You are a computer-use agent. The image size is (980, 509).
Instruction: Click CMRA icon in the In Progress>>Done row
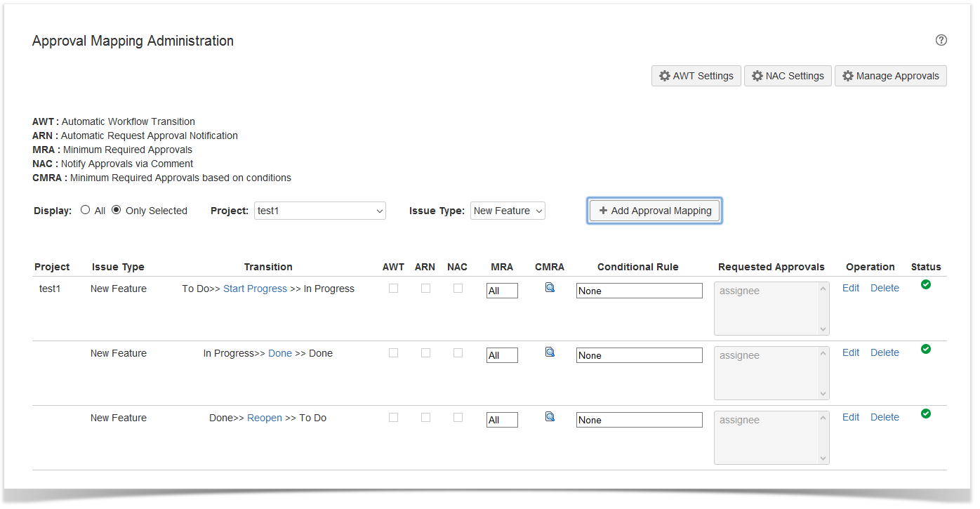pos(550,352)
